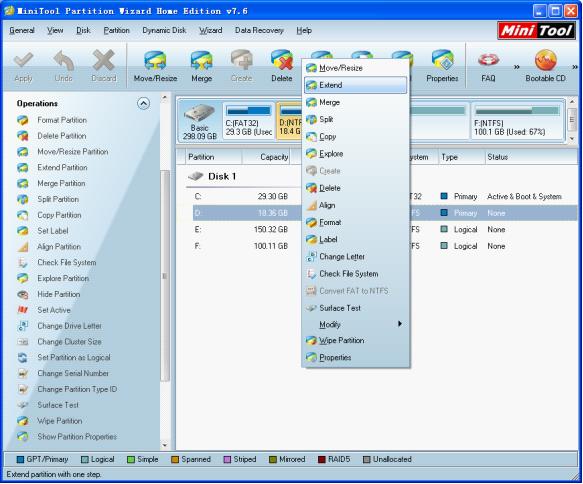Choose Change Letter from context menu

point(356,256)
